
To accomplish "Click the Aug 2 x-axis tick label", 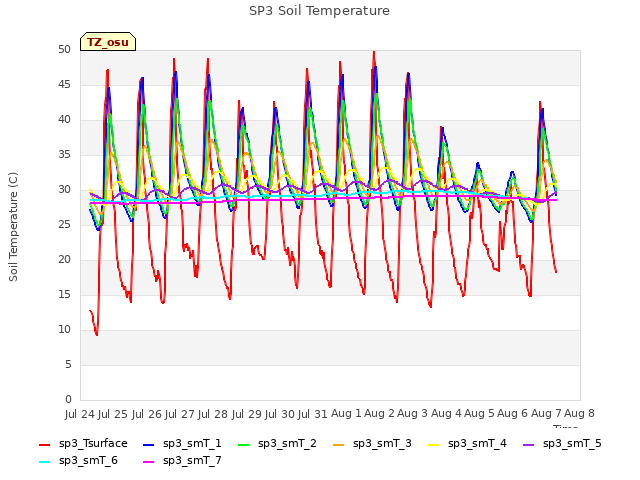I will 379,414.
